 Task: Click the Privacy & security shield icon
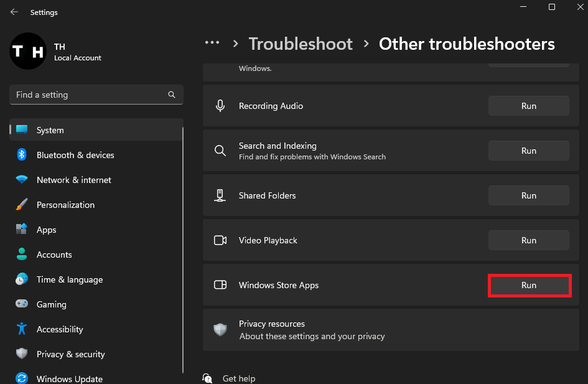pyautogui.click(x=22, y=354)
